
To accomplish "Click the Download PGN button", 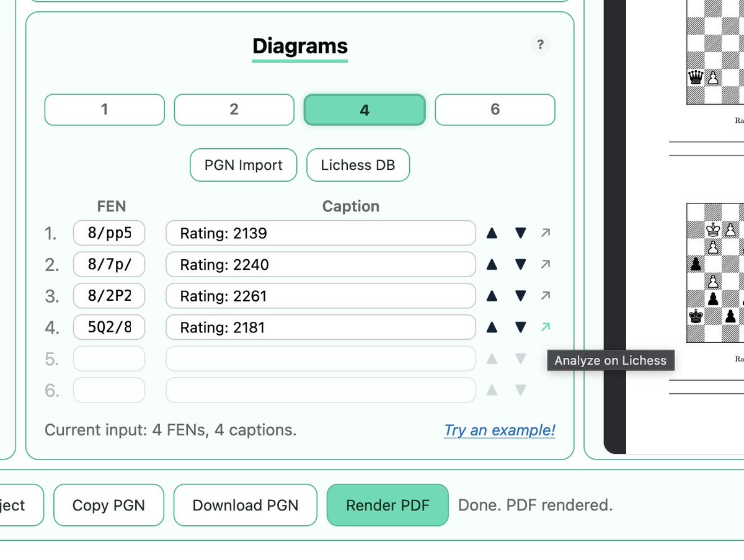I will click(246, 505).
